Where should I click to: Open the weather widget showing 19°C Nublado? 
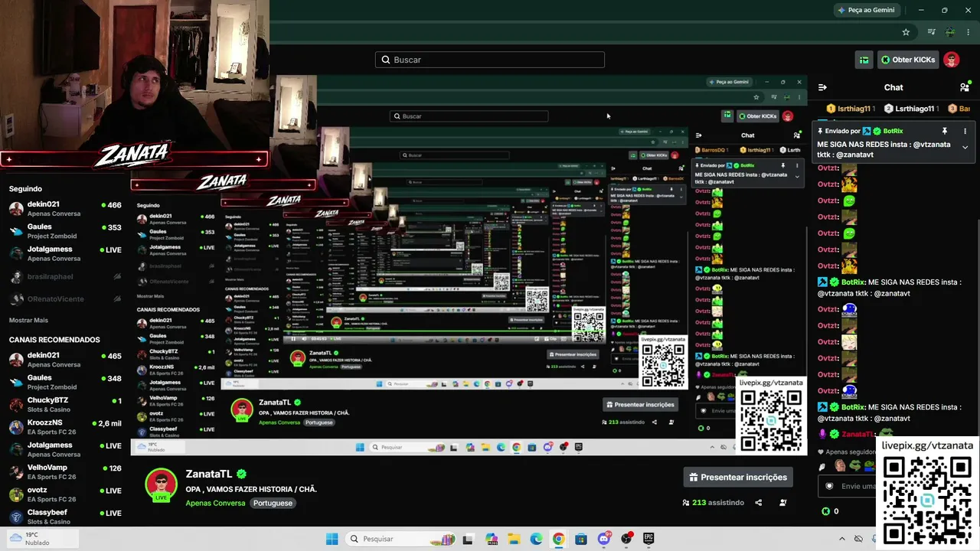42,539
